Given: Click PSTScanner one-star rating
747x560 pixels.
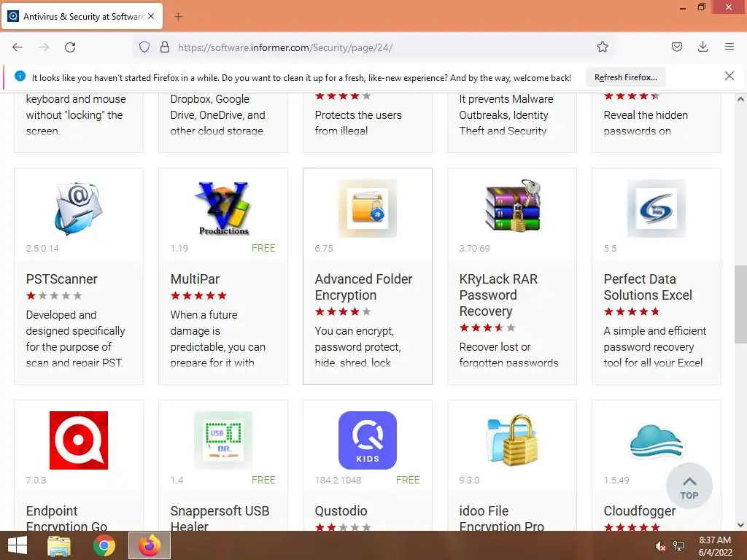Looking at the screenshot, I should click(54, 296).
